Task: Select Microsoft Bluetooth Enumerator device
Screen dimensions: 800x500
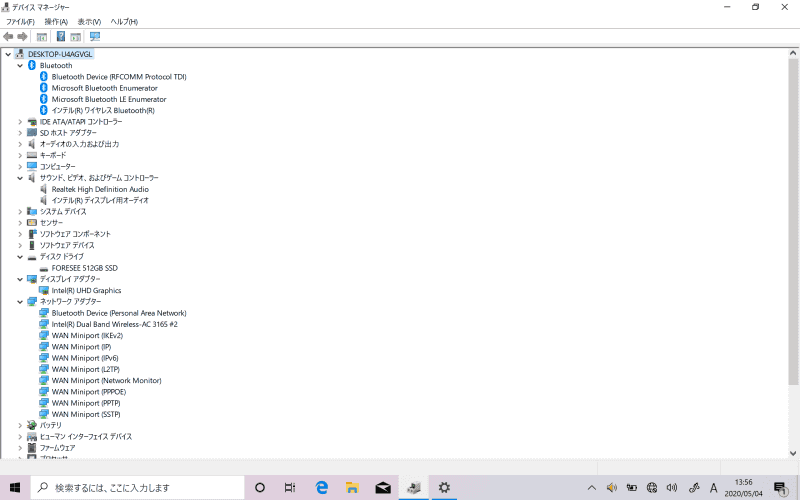Action: click(x=105, y=88)
